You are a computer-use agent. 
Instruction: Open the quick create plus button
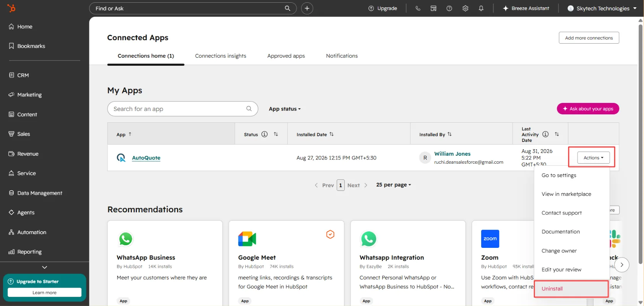[307, 8]
